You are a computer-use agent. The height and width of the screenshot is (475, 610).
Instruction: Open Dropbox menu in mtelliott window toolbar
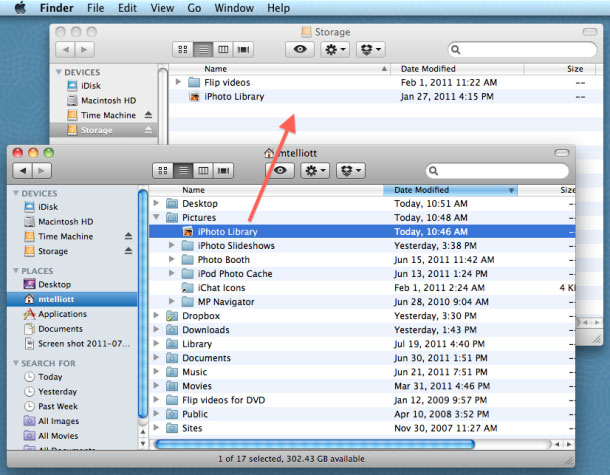coord(351,170)
